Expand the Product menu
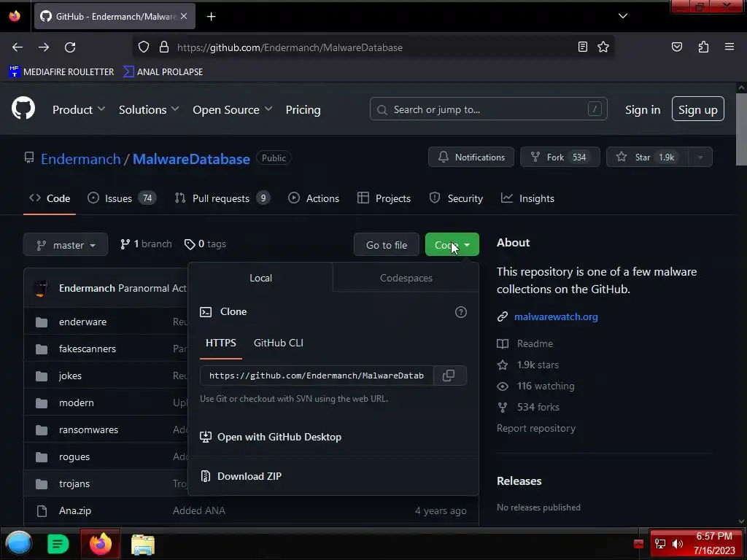The image size is (747, 560). (79, 109)
